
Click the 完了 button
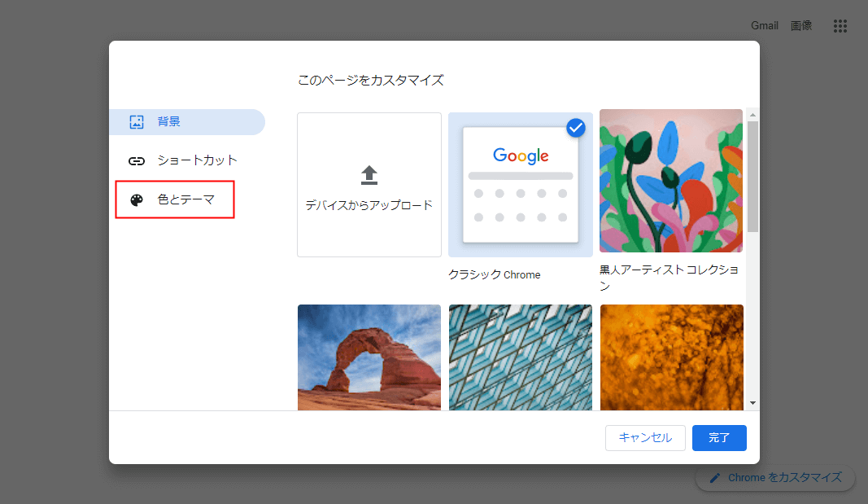[x=719, y=438]
